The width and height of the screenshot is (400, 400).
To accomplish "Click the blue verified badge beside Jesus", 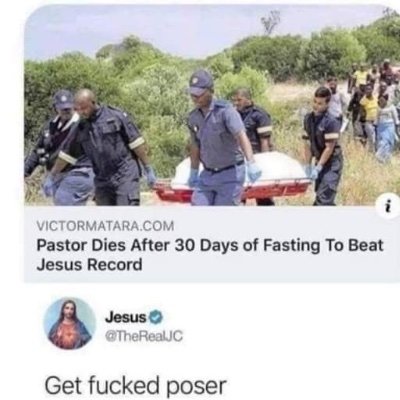I will tap(155, 318).
